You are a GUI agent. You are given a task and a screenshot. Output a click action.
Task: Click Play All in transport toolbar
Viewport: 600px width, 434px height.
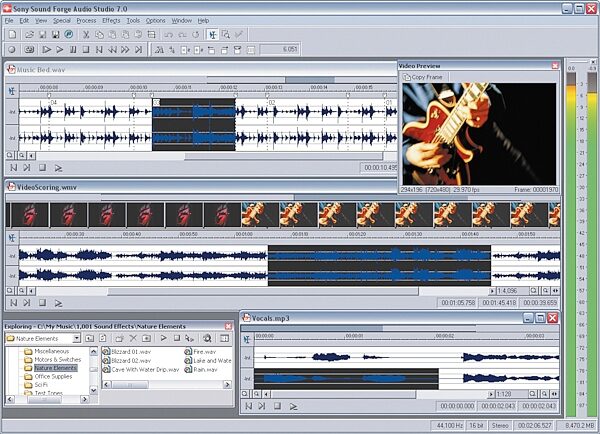pyautogui.click(x=47, y=49)
